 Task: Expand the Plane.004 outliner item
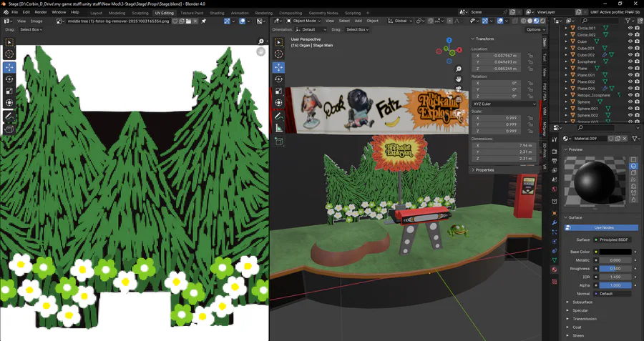point(567,88)
